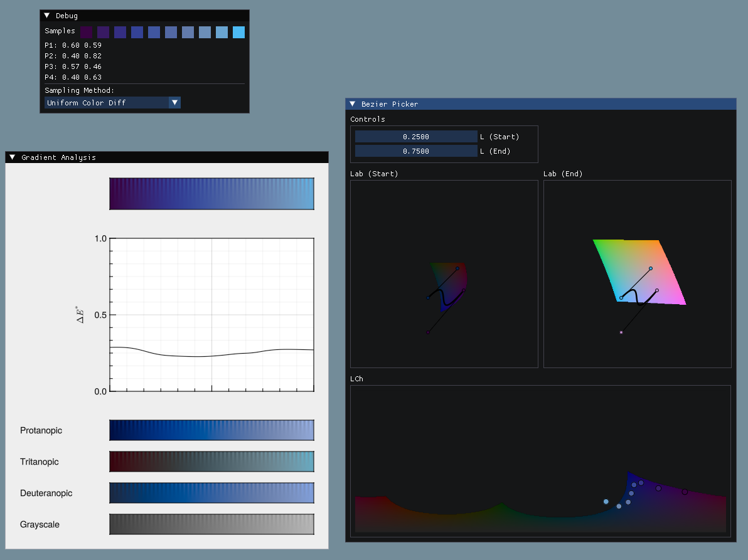Click the 'Lab (End)' label
The height and width of the screenshot is (560, 748).
coord(563,174)
